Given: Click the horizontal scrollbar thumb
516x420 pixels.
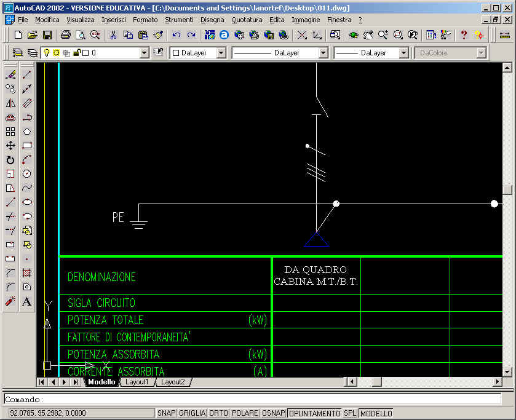Looking at the screenshot, I should click(x=377, y=382).
